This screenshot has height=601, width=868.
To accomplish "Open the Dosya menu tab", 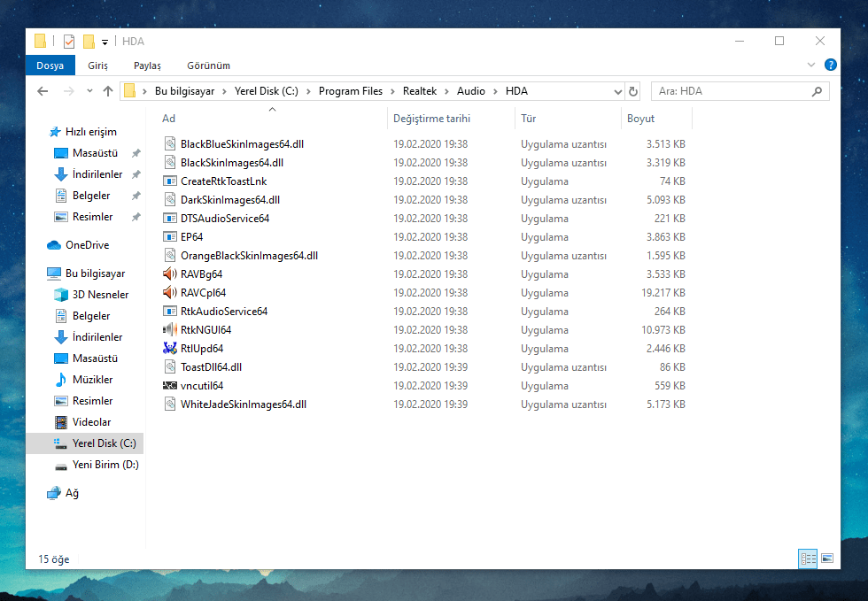I will pos(50,65).
